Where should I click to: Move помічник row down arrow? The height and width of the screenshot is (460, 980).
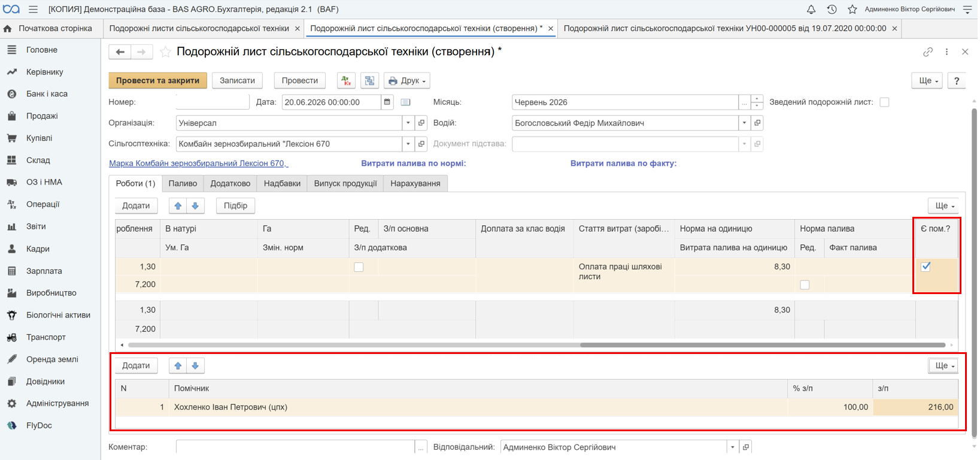click(x=195, y=365)
